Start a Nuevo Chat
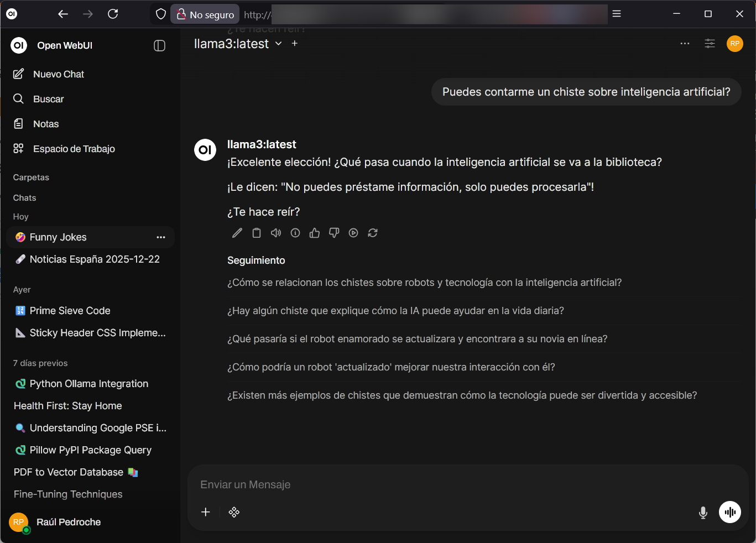This screenshot has height=543, width=756. tap(58, 74)
